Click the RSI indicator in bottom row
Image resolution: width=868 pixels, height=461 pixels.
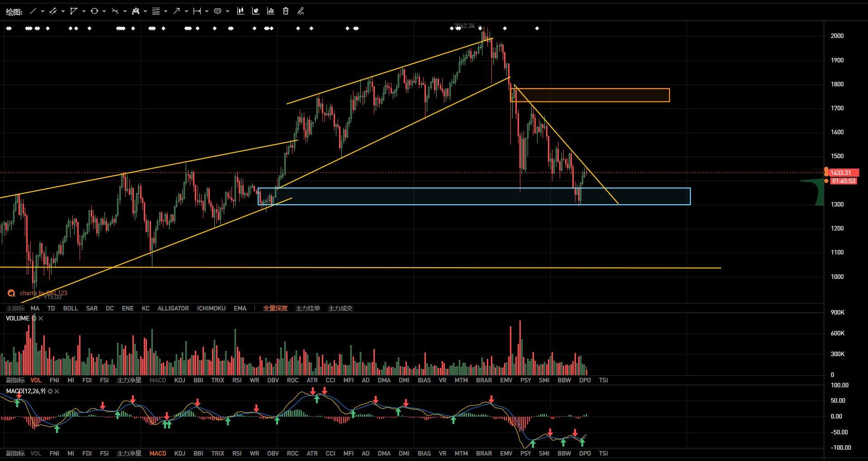pos(237,453)
